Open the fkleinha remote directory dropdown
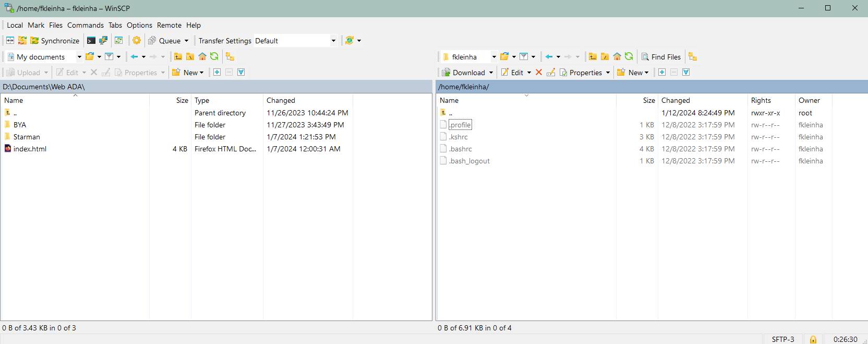 click(493, 57)
